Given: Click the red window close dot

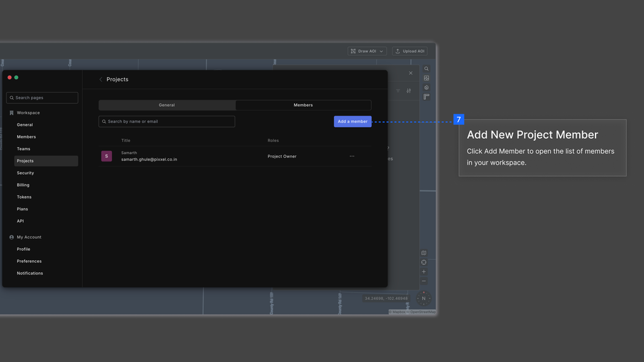Looking at the screenshot, I should point(9,77).
